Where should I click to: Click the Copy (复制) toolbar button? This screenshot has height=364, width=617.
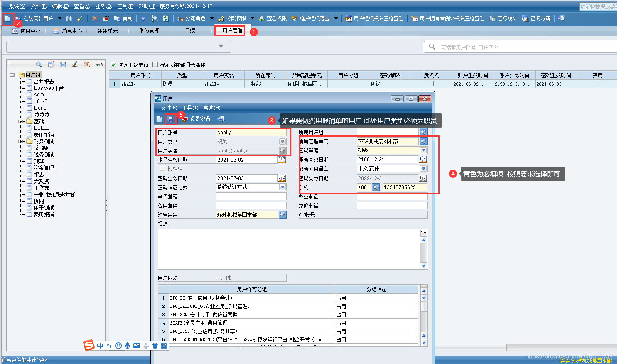123,18
